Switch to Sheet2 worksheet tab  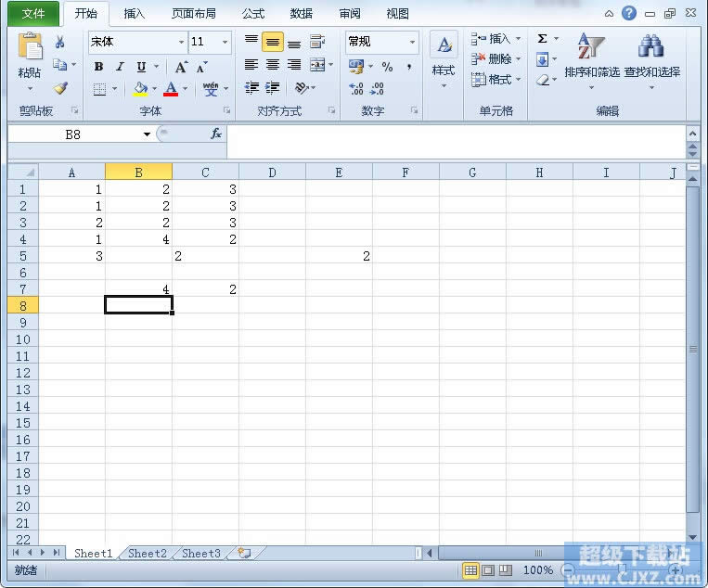148,554
